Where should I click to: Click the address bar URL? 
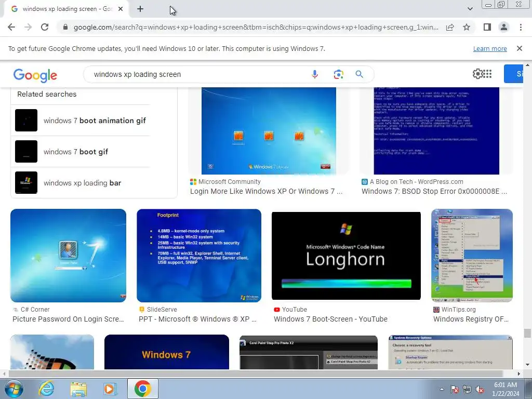click(256, 27)
